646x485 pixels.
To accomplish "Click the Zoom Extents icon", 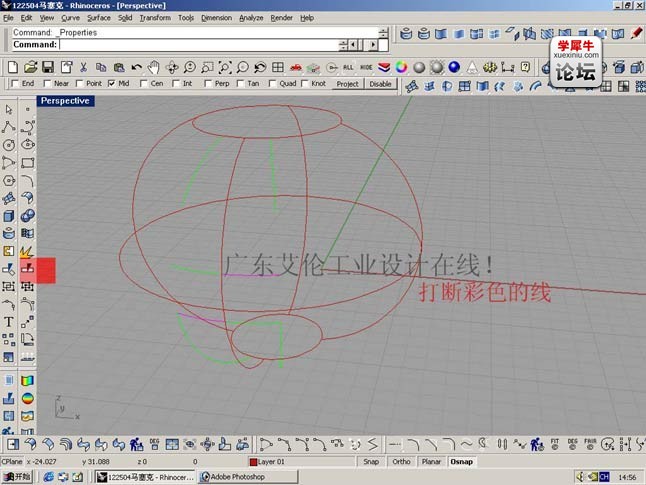I will coord(225,67).
